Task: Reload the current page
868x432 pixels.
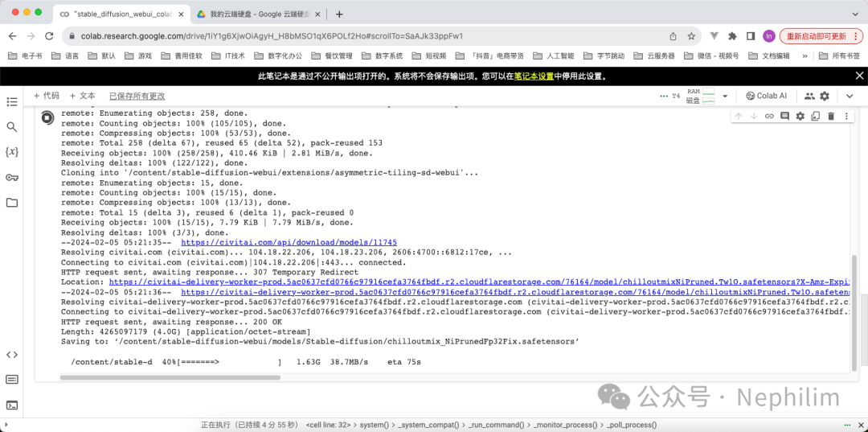Action: 49,36
